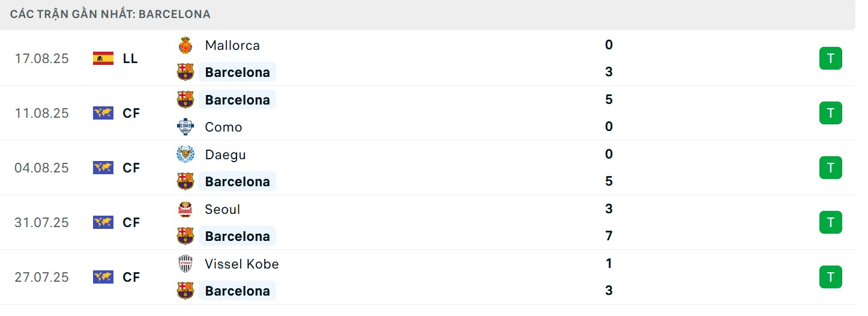The image size is (868, 316).
Task: Click the CF label for 31.07.25
Action: (131, 223)
